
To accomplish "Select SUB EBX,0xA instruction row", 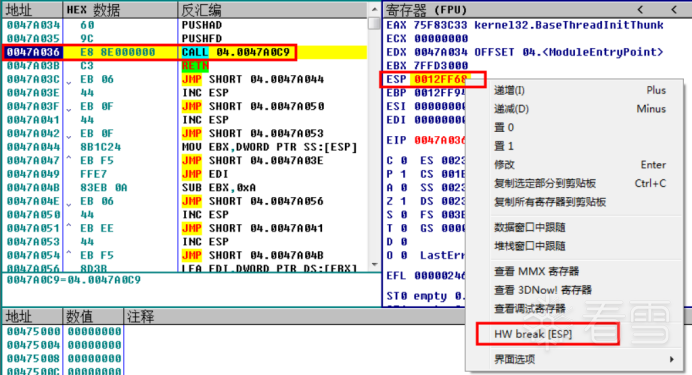I will pos(184,188).
